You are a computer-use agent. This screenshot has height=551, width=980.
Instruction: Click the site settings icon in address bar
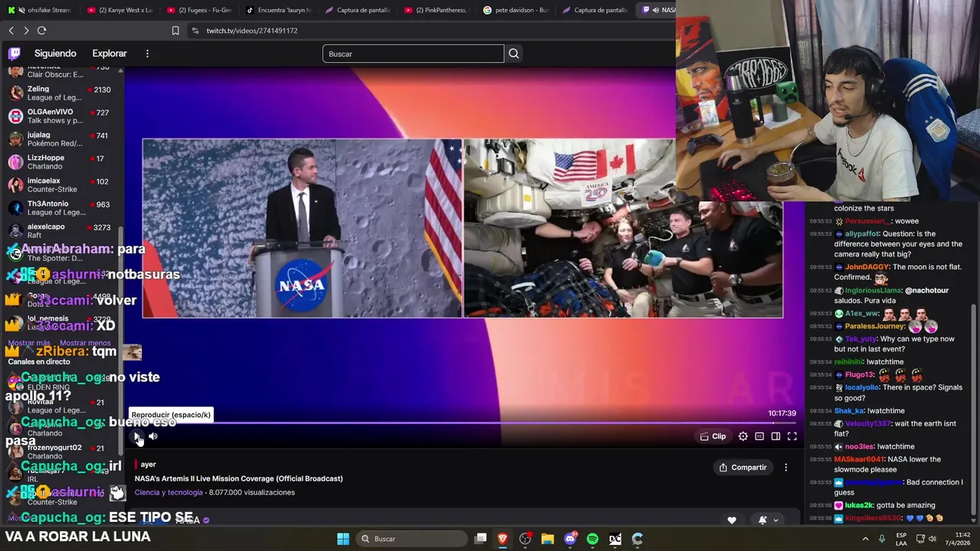[194, 31]
